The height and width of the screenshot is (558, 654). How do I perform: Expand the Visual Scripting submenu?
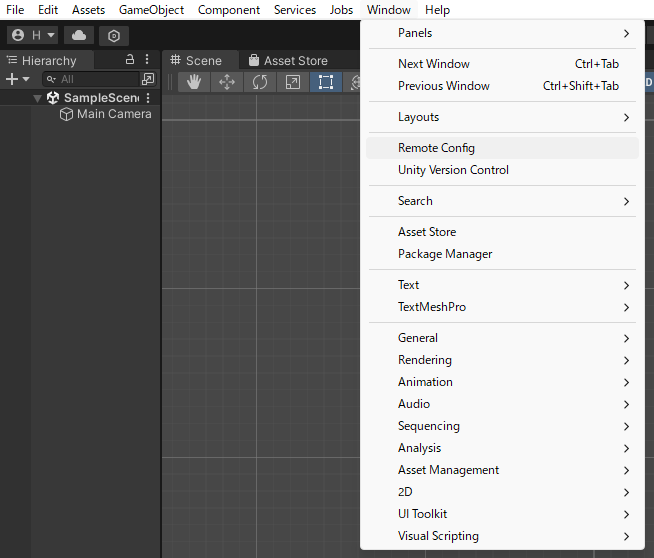(502, 536)
